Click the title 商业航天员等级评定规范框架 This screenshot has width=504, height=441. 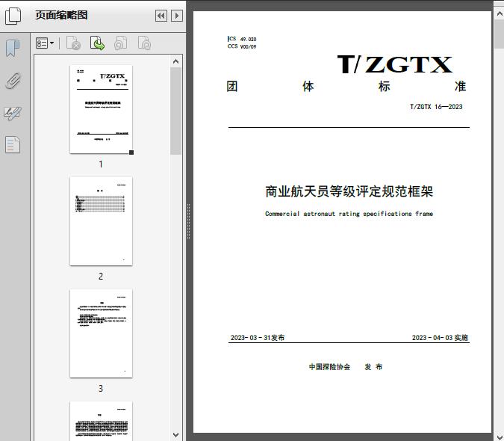pos(349,191)
